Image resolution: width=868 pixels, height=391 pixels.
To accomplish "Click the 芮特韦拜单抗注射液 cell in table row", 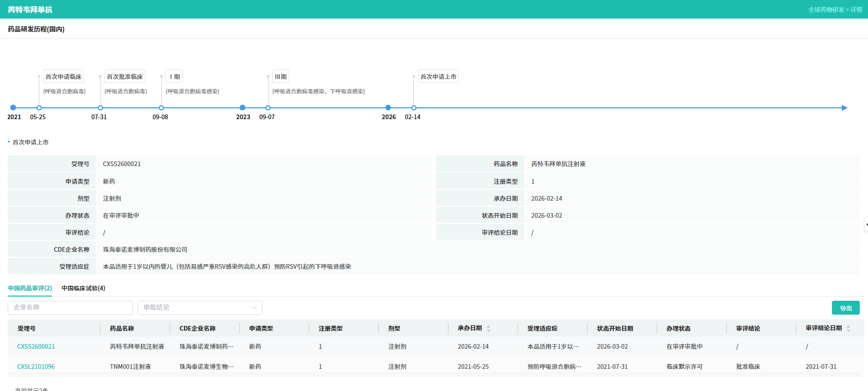I will [x=137, y=347].
